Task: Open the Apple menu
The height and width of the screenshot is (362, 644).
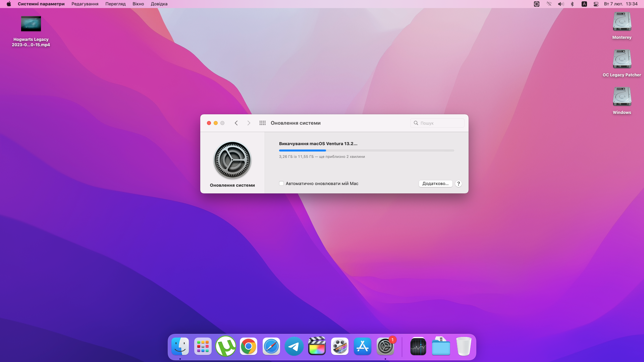Action: tap(9, 4)
